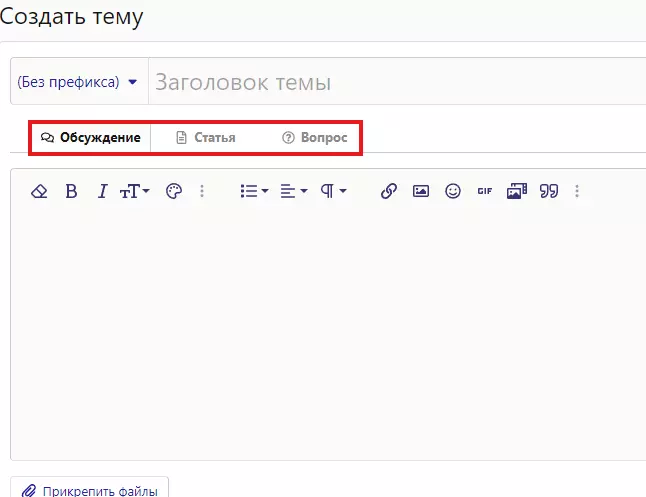The width and height of the screenshot is (646, 497).
Task: Select the Обсуждение thread type tab
Action: click(91, 138)
